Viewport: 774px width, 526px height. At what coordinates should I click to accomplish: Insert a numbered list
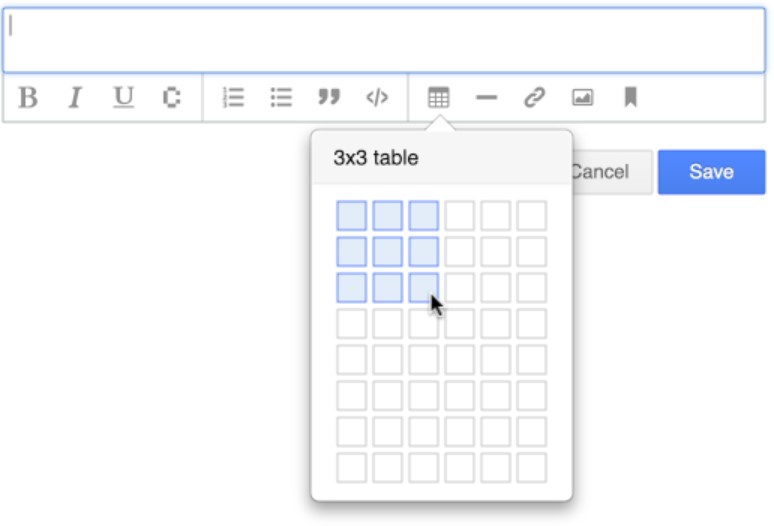233,97
